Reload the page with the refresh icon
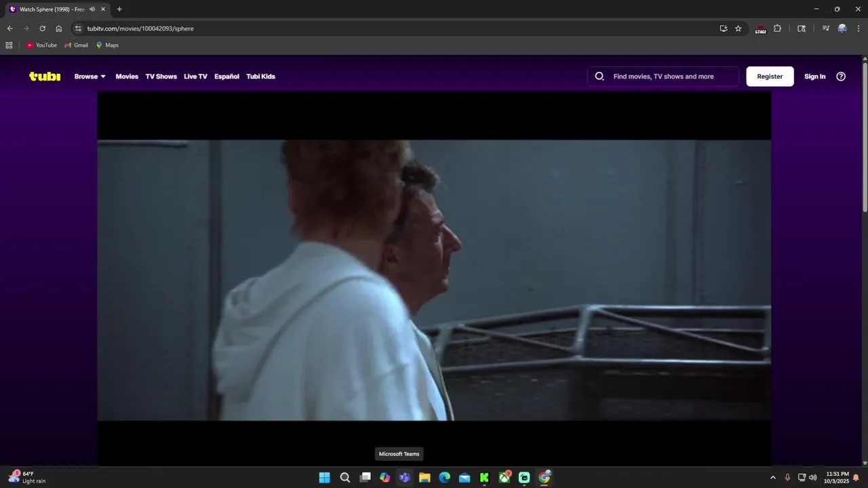 [42, 28]
